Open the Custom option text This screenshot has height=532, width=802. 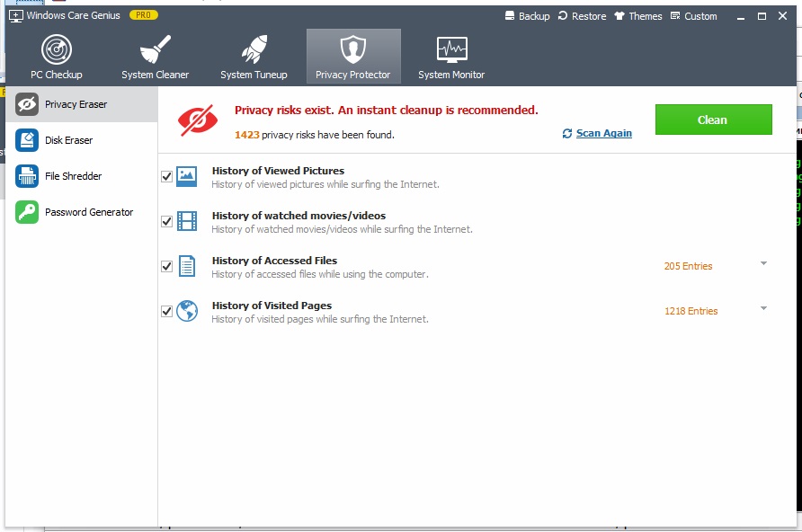700,16
